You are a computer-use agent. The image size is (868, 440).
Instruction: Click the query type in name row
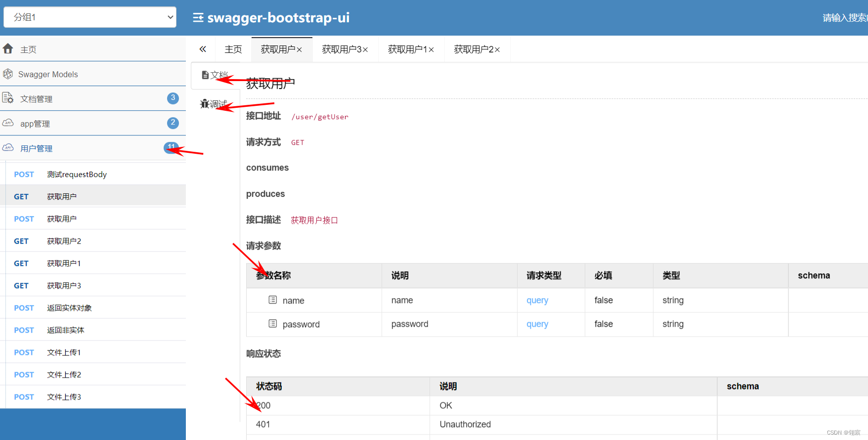(537, 300)
